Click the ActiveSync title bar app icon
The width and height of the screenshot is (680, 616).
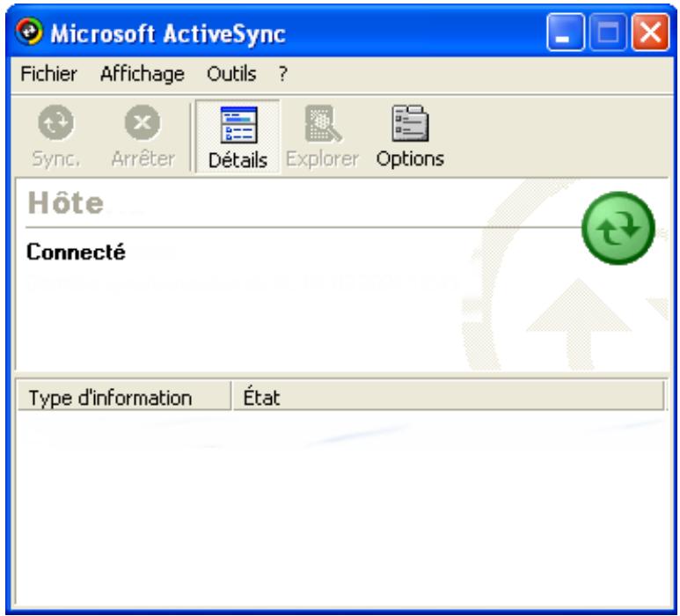29,32
